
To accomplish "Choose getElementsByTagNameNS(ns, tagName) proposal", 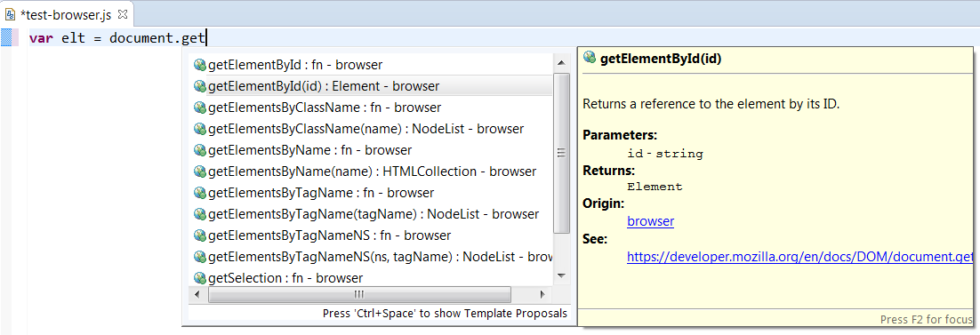I will pos(371,256).
